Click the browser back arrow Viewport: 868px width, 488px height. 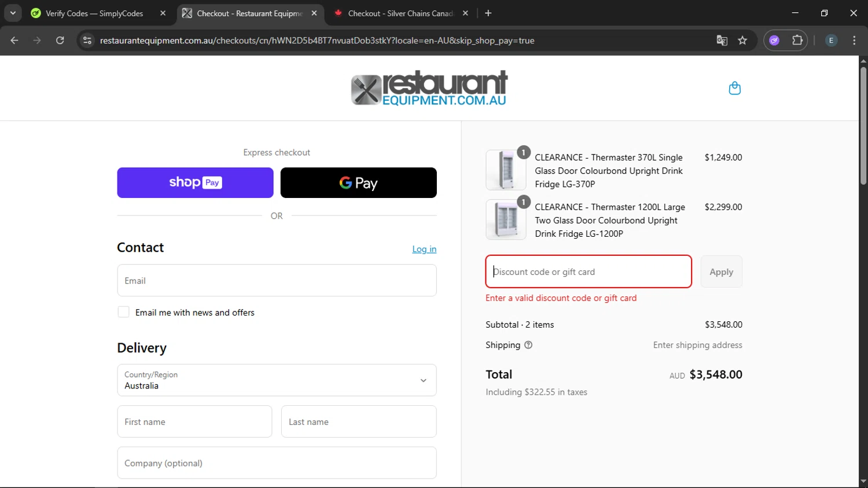tap(14, 41)
